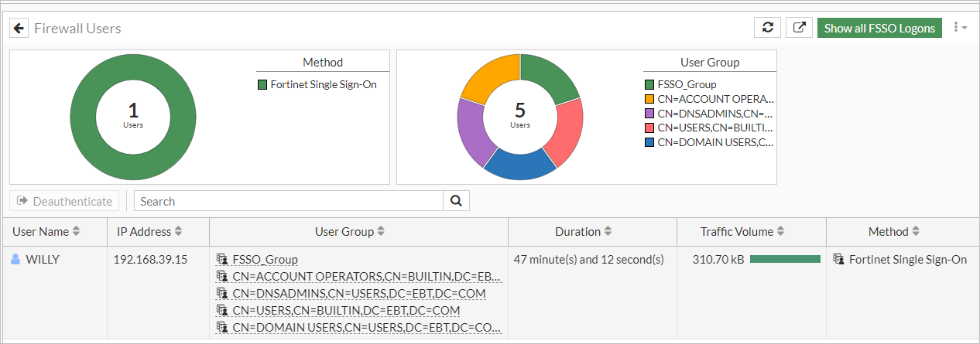The image size is (980, 344).
Task: Click CN=DOMAIN USERS blue legend swatch
Action: (x=649, y=142)
